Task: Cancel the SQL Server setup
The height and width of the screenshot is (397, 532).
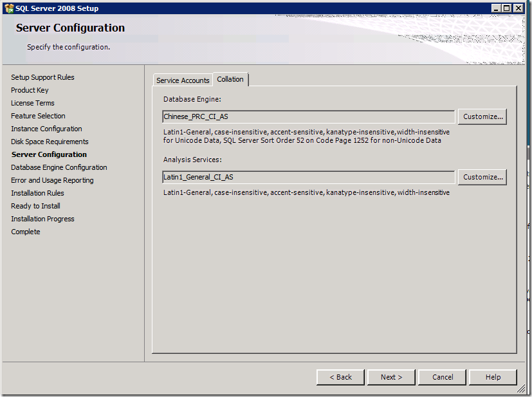Action: pos(442,377)
